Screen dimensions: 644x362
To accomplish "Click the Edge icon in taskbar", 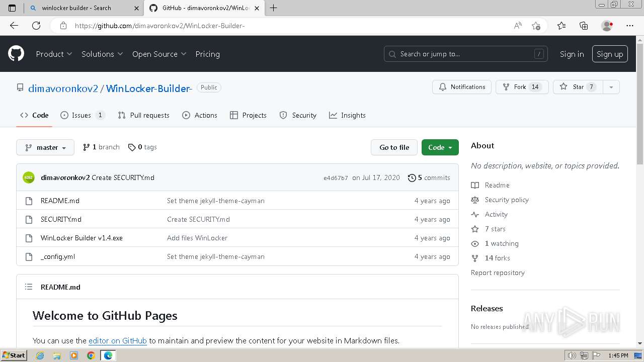I will [108, 355].
